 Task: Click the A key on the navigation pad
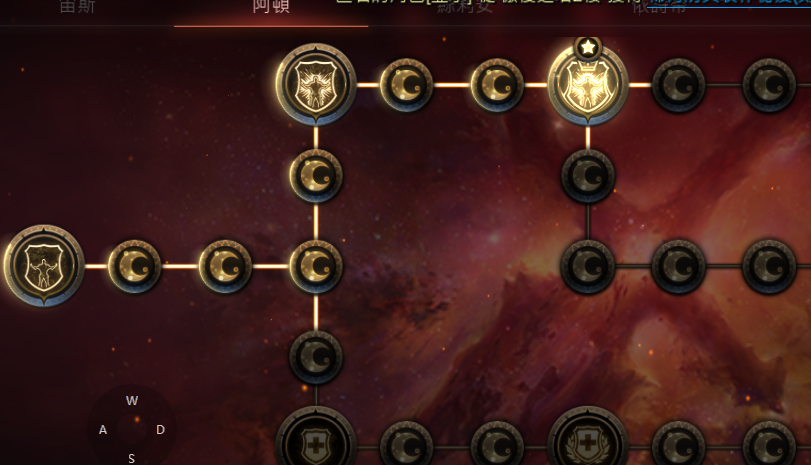click(103, 429)
